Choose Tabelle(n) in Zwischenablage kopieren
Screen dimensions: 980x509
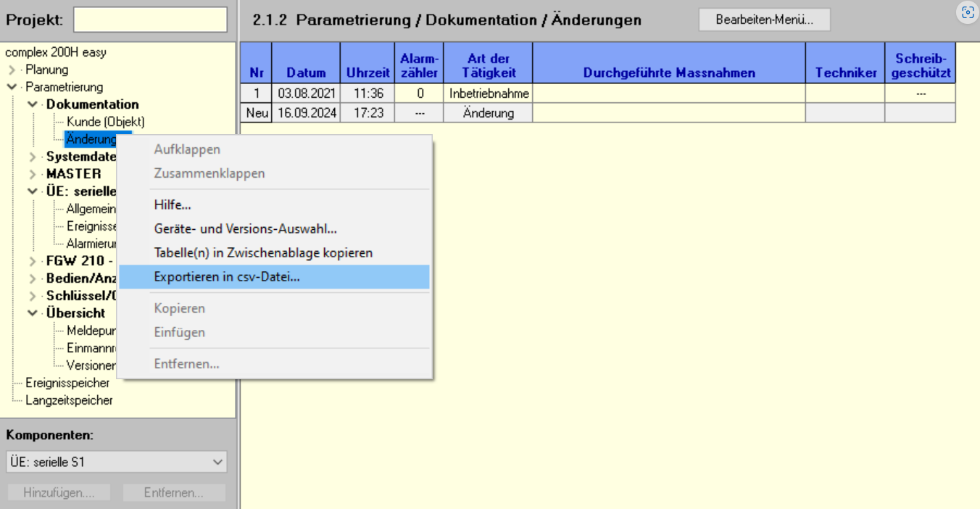coord(274,253)
